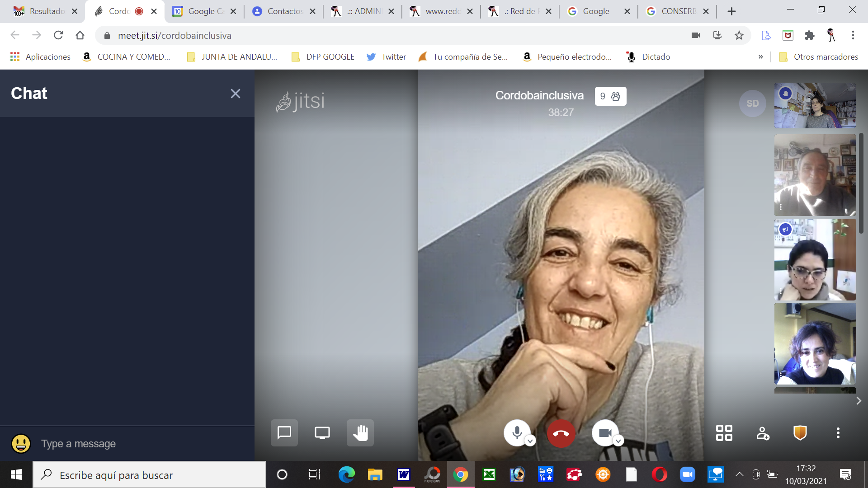Turn off the camera
868x488 pixels.
click(x=605, y=432)
